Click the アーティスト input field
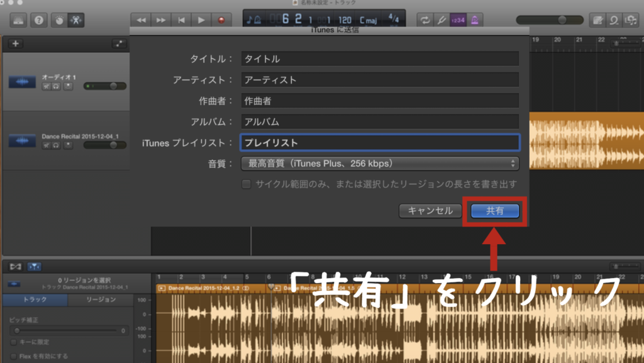The width and height of the screenshot is (644, 363). pyautogui.click(x=380, y=80)
